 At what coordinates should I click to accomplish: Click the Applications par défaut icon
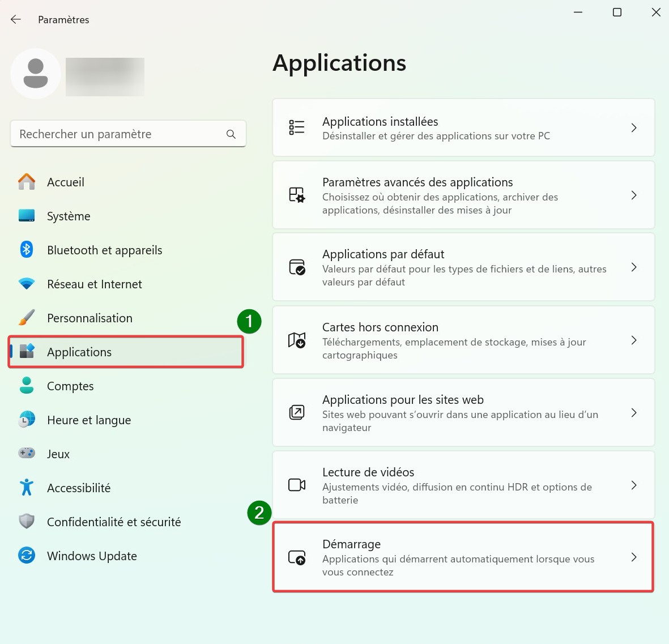pos(296,267)
